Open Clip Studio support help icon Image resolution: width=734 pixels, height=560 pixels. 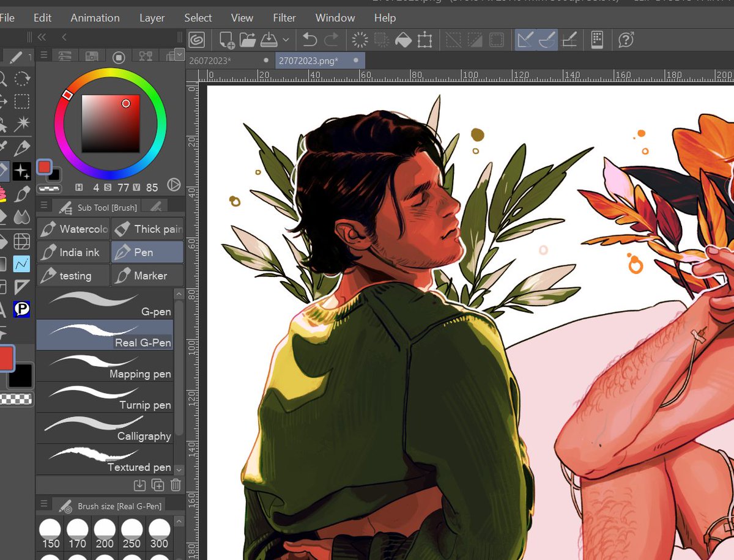click(626, 40)
